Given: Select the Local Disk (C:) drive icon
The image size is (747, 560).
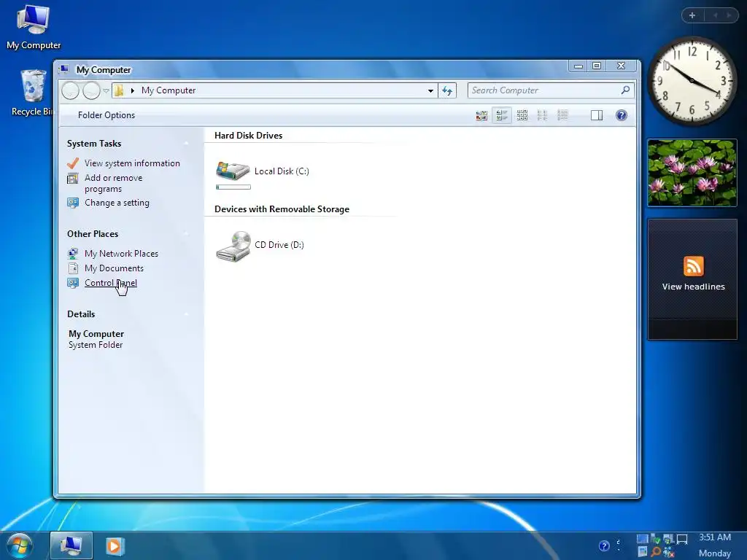Looking at the screenshot, I should point(233,171).
